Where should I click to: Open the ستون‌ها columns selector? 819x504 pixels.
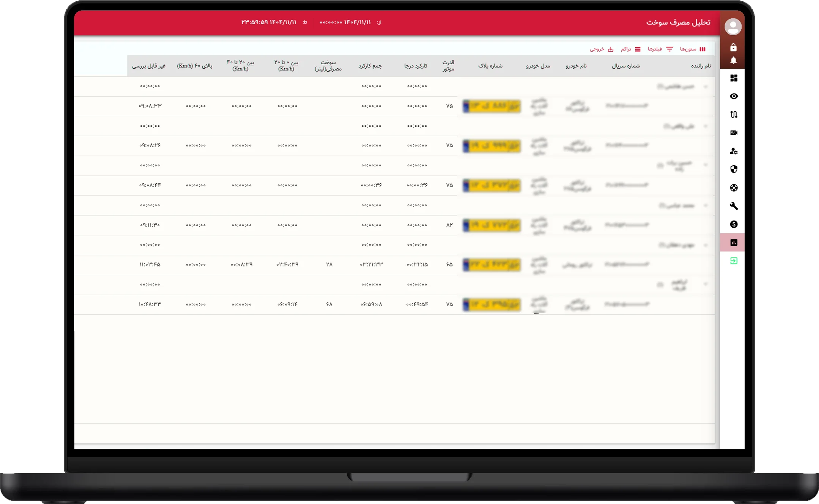693,49
